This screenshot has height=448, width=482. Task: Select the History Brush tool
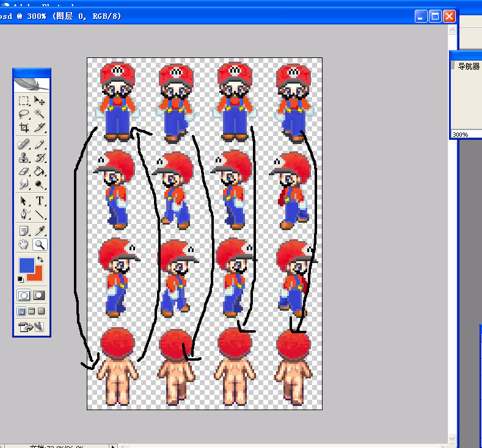39,158
